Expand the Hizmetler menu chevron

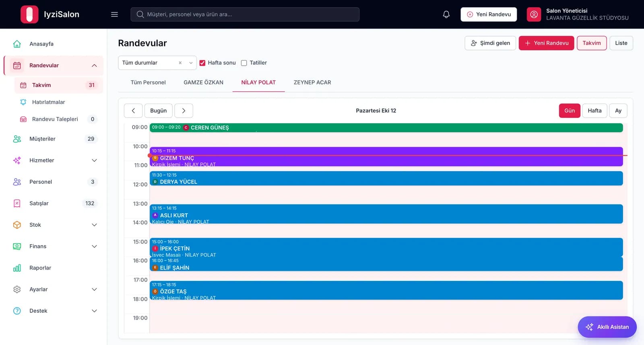(94, 160)
